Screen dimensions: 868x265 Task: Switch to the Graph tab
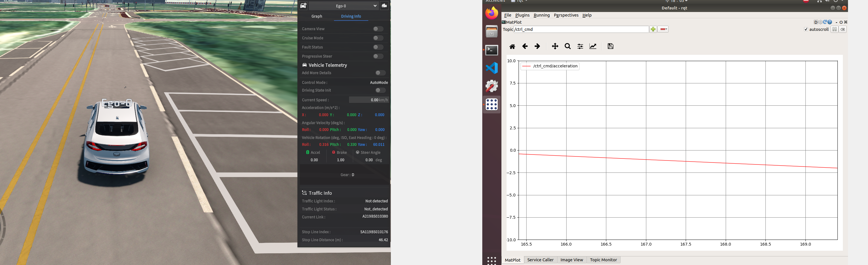316,16
